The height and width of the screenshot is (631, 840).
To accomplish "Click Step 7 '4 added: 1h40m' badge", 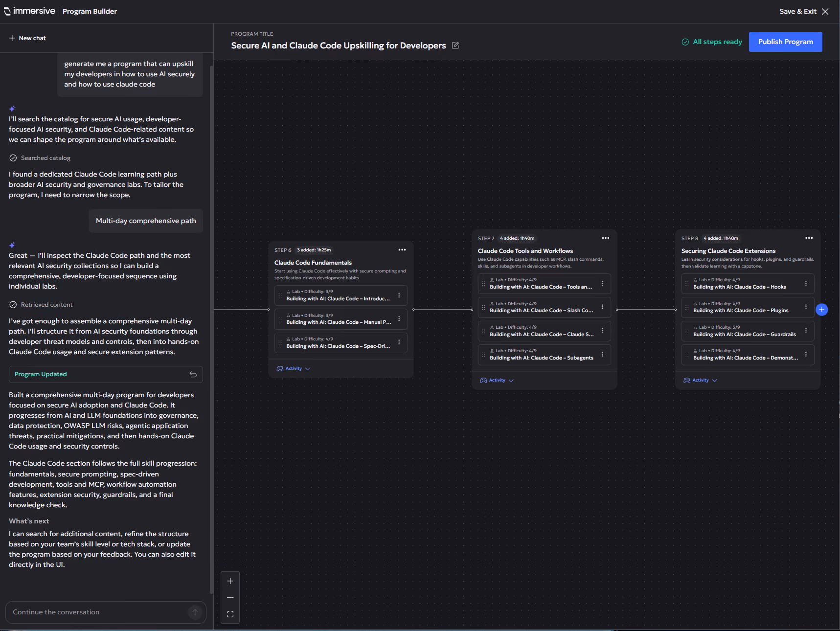I will coord(517,238).
